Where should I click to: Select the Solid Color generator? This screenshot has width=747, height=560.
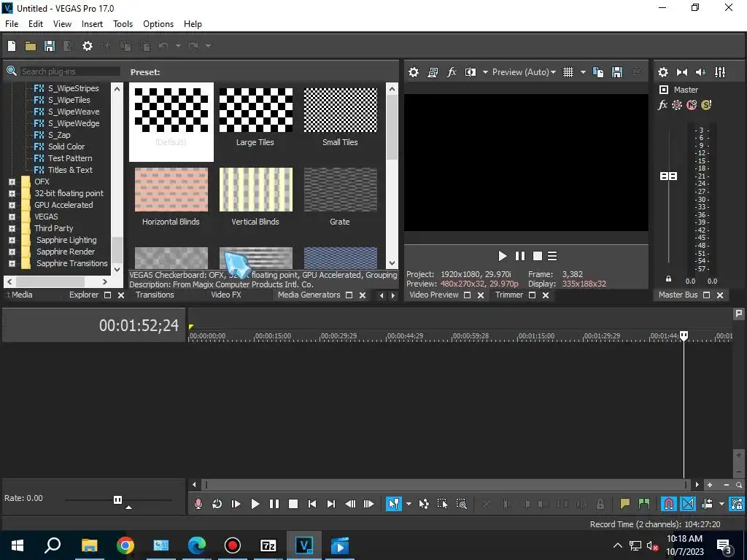tap(66, 147)
